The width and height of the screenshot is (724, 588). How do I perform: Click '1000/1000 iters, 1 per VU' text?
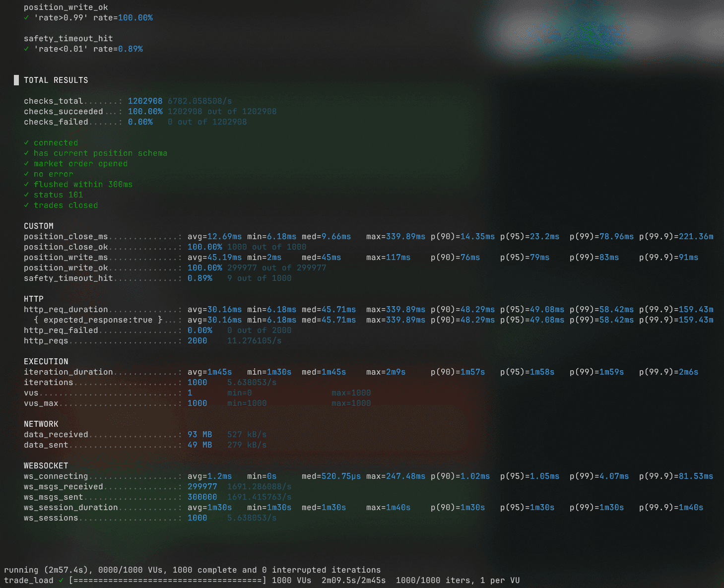(458, 581)
